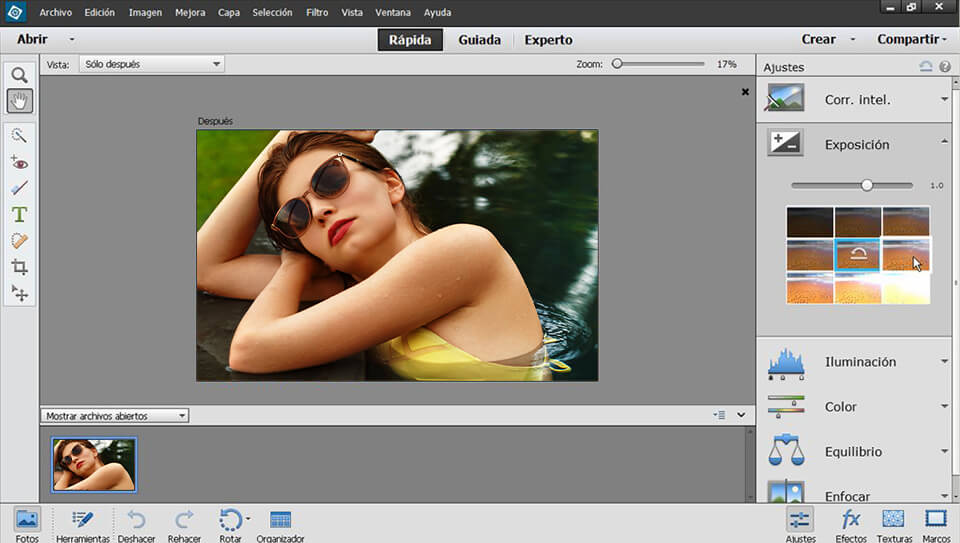The width and height of the screenshot is (960, 543).
Task: Open the Filtro menu
Action: click(x=317, y=12)
